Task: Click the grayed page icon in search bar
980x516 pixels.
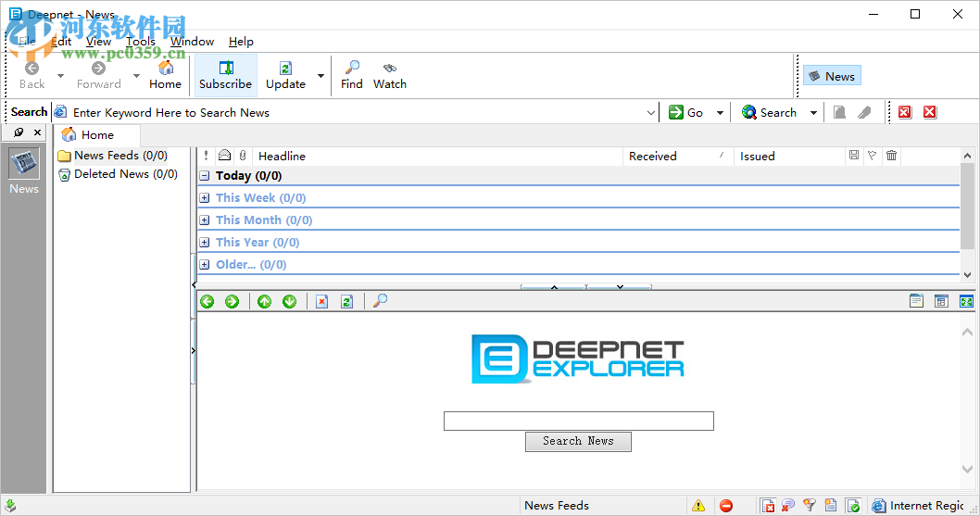Action: click(839, 113)
